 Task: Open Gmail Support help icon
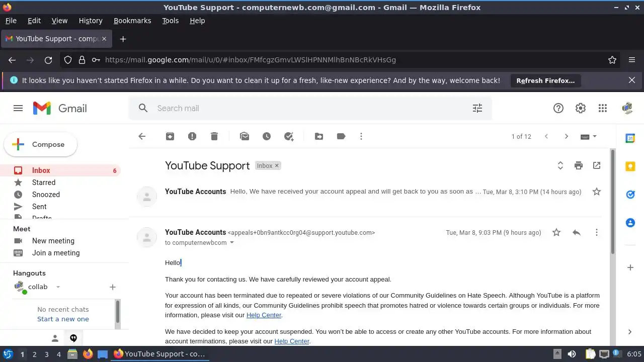[558, 108]
